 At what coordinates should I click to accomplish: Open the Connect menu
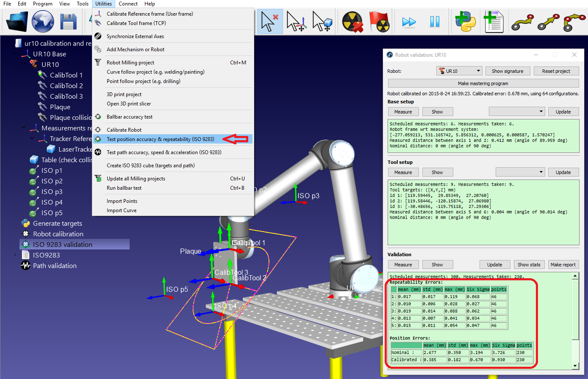[x=128, y=4]
